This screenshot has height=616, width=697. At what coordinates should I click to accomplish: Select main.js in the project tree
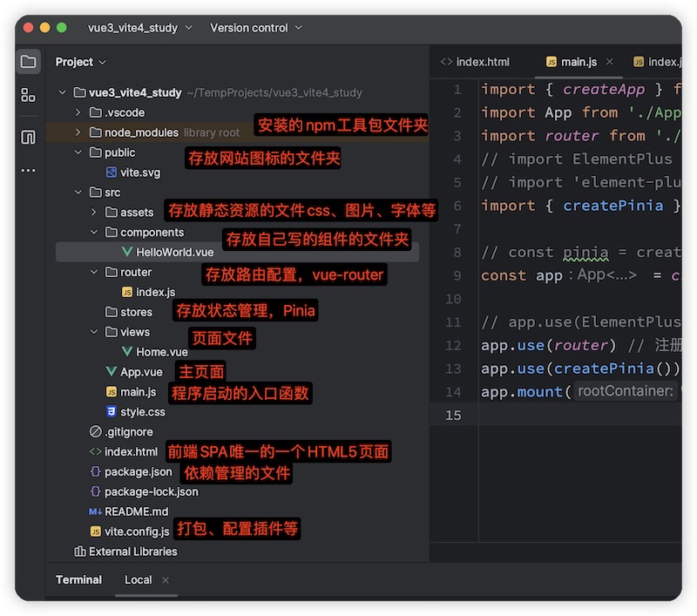pos(139,392)
